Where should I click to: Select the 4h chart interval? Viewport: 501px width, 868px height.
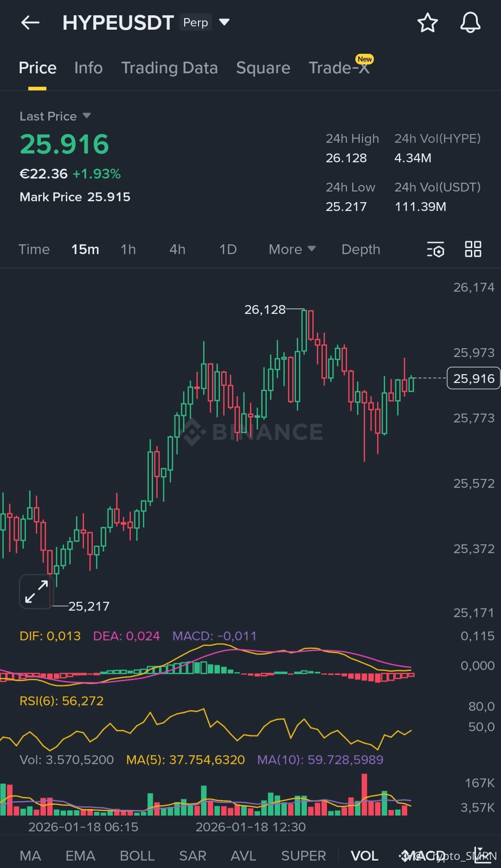(177, 249)
